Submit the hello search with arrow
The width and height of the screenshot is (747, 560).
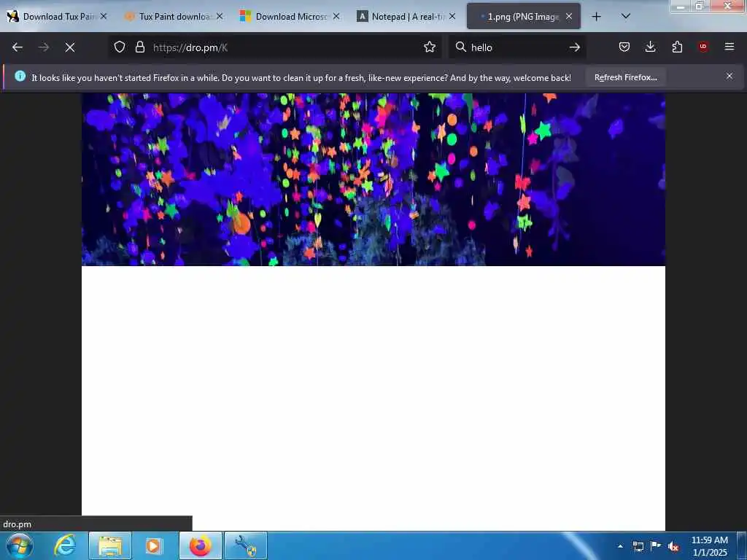click(x=575, y=47)
